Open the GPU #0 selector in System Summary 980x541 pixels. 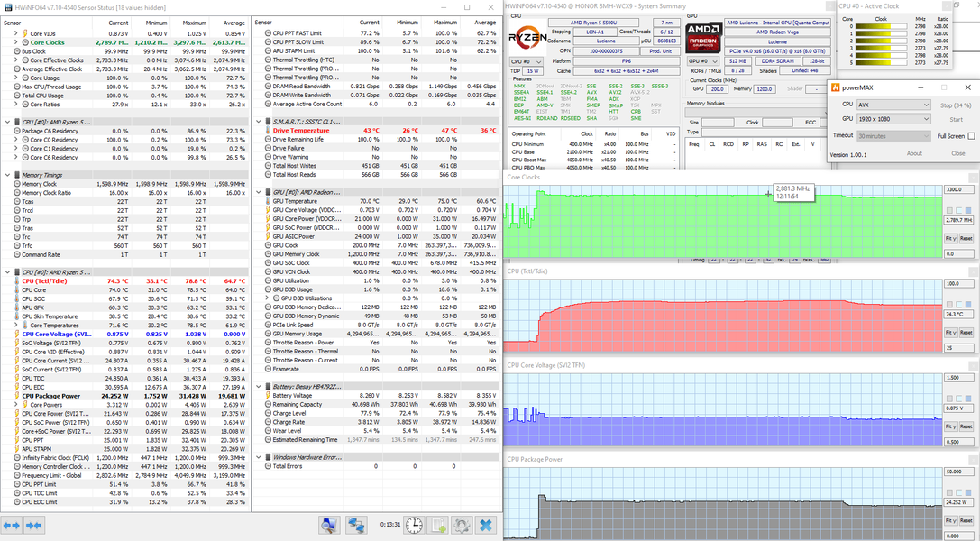[x=702, y=61]
